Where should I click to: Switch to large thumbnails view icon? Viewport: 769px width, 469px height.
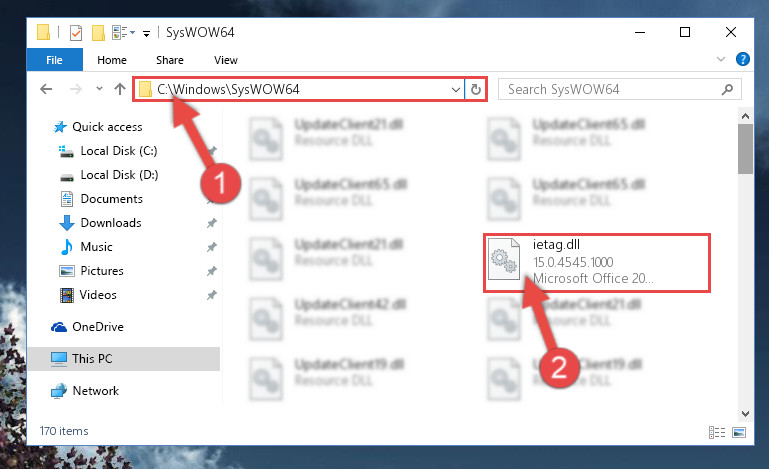point(739,432)
